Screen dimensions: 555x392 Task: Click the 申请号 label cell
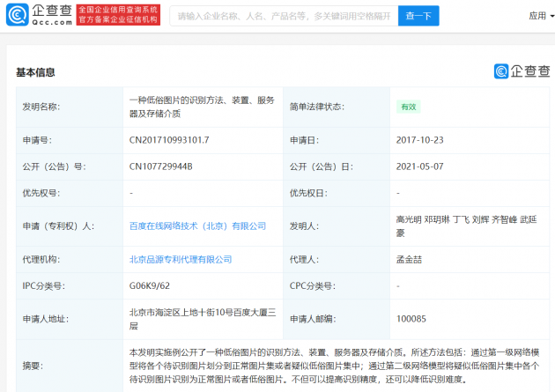pos(70,140)
